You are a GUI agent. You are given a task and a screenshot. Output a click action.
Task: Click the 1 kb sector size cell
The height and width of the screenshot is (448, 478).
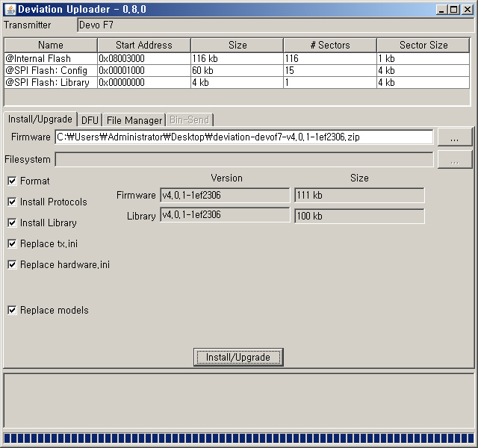423,58
